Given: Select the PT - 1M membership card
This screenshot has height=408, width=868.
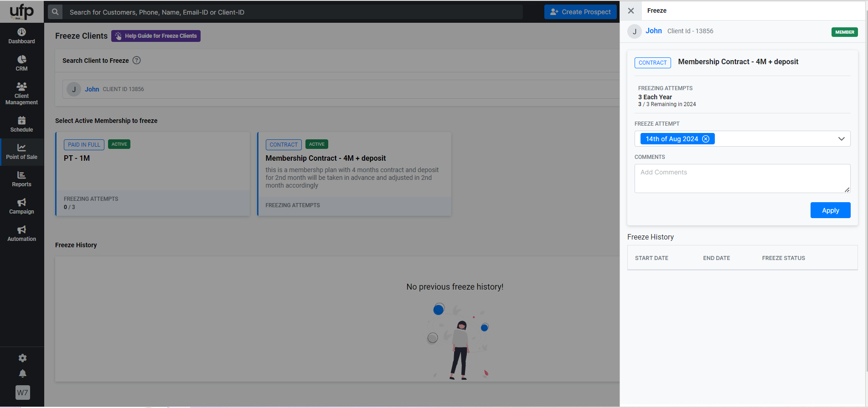Looking at the screenshot, I should (153, 173).
